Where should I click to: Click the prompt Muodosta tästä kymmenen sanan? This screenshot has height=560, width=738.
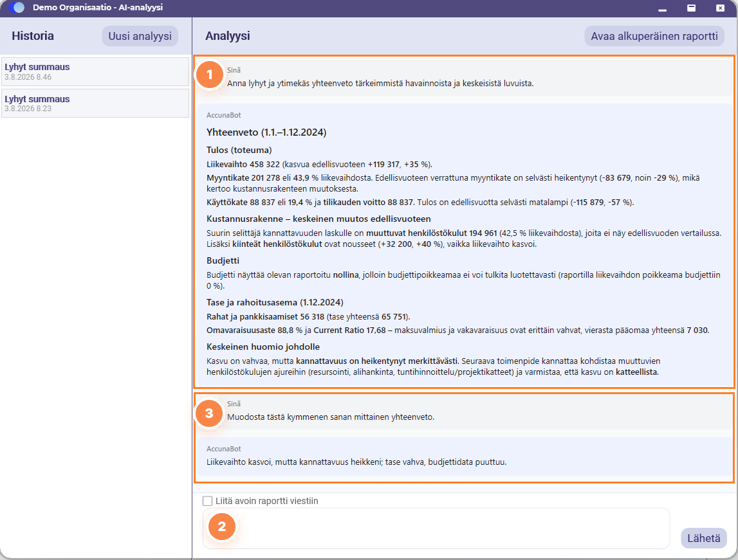331,417
